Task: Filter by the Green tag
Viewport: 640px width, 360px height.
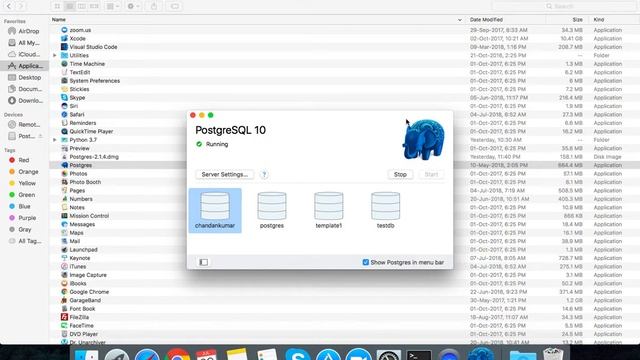Action: click(x=22, y=195)
